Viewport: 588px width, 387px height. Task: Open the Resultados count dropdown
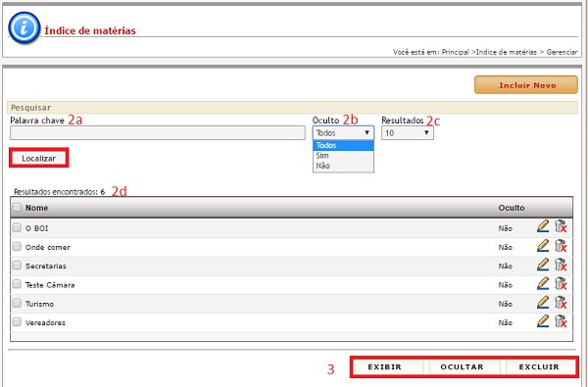coord(408,132)
